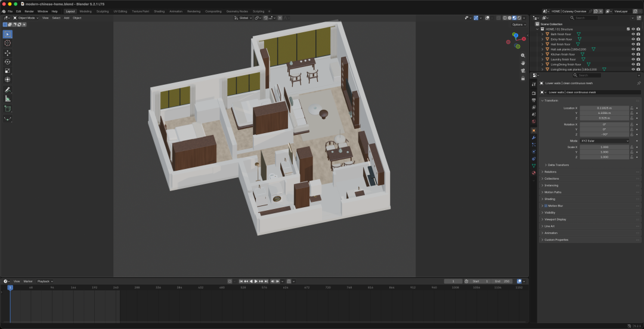
Task: Open the Modifiers wrench tab
Action: coord(534,137)
